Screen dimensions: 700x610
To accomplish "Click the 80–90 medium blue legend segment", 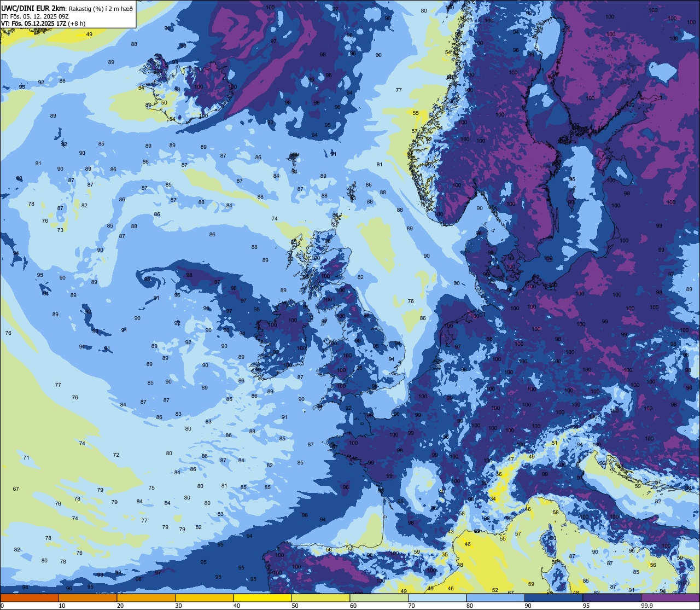I will (x=495, y=597).
